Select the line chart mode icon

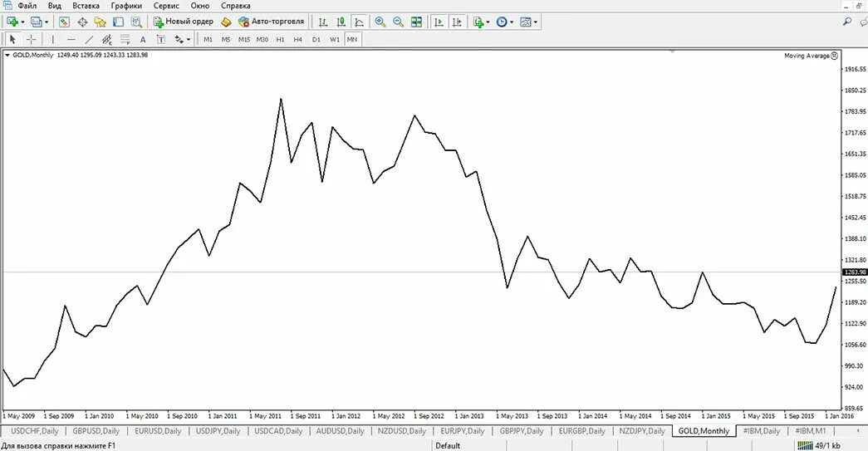pyautogui.click(x=360, y=22)
